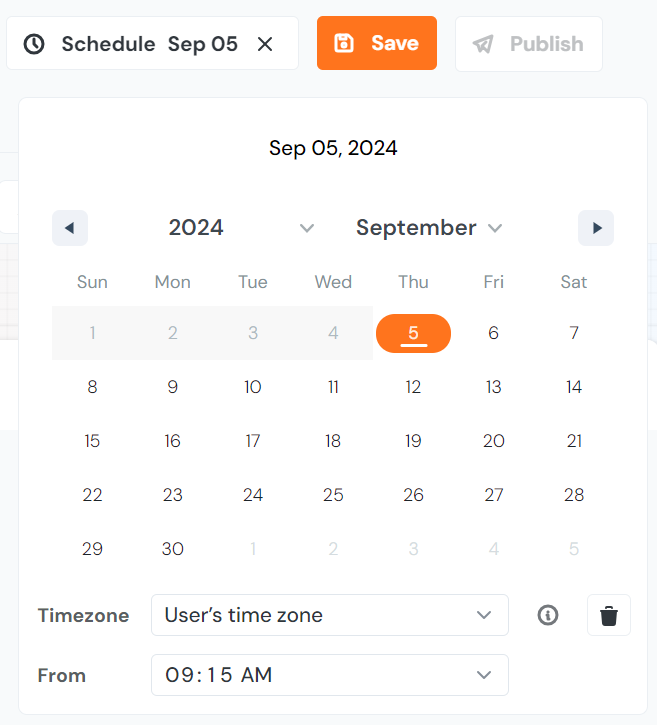Go to previous month with left arrow
The image size is (657, 725).
pyautogui.click(x=70, y=228)
